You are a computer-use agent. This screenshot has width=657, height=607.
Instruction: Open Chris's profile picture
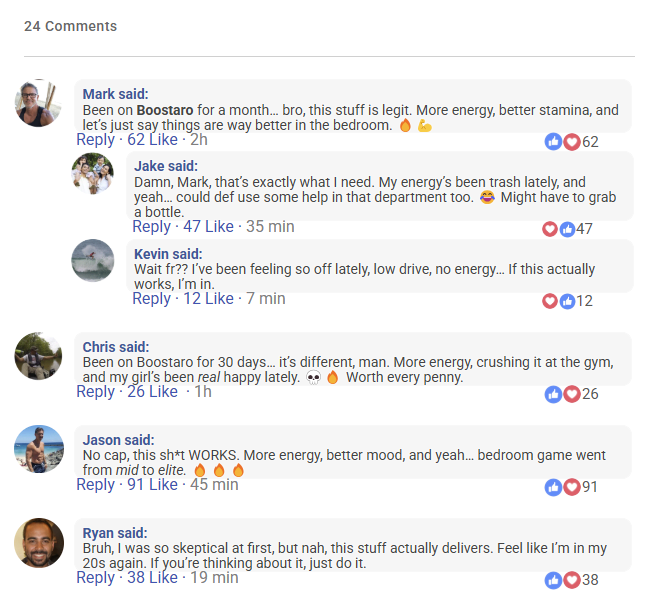pyautogui.click(x=39, y=356)
